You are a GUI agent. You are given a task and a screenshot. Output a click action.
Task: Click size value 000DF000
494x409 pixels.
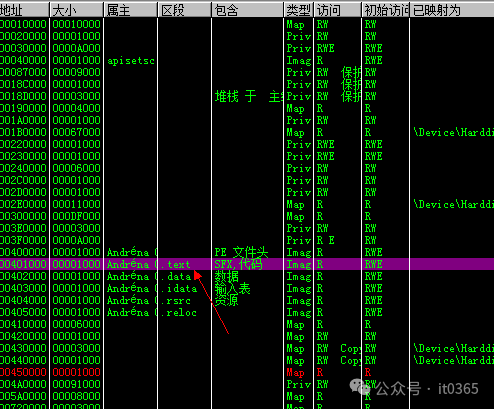(x=76, y=216)
